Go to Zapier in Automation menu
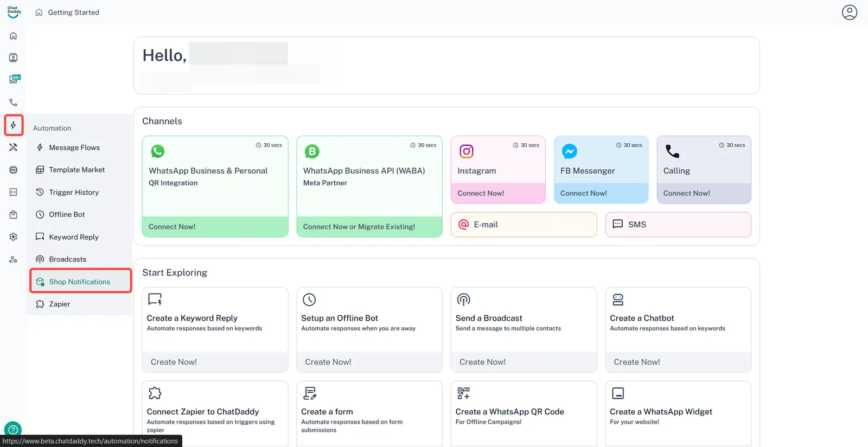Image resolution: width=868 pixels, height=447 pixels. tap(60, 304)
